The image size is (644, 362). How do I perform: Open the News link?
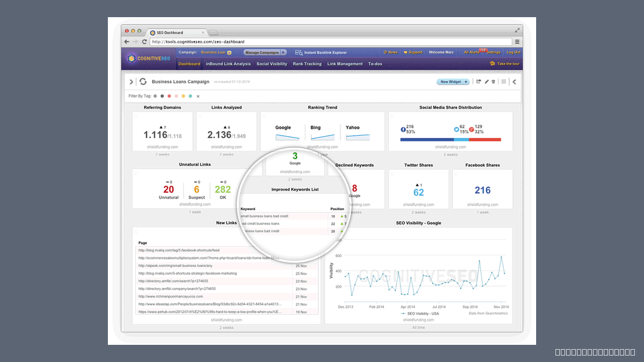pos(390,53)
